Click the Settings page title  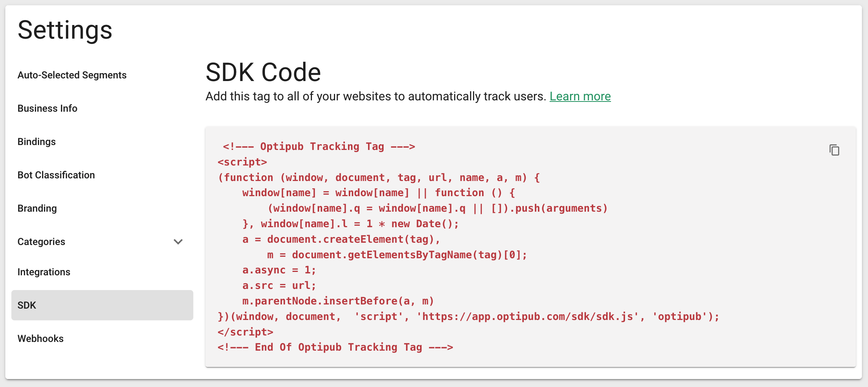[x=65, y=30]
